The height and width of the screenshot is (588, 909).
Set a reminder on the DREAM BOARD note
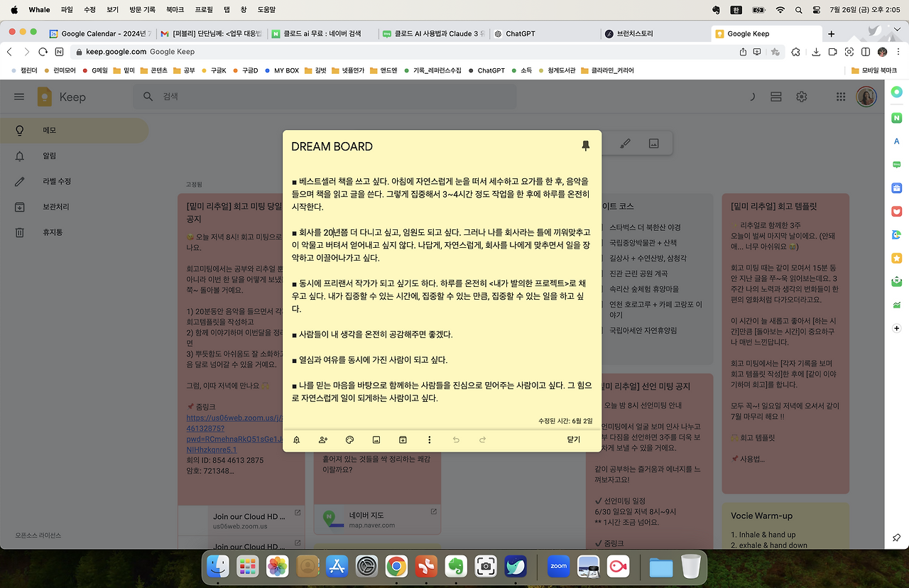click(296, 440)
